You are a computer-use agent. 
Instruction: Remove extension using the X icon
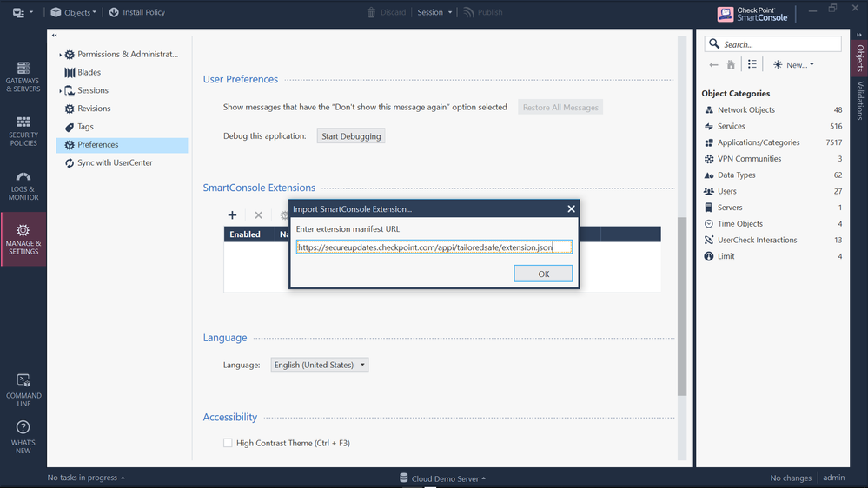click(x=259, y=215)
